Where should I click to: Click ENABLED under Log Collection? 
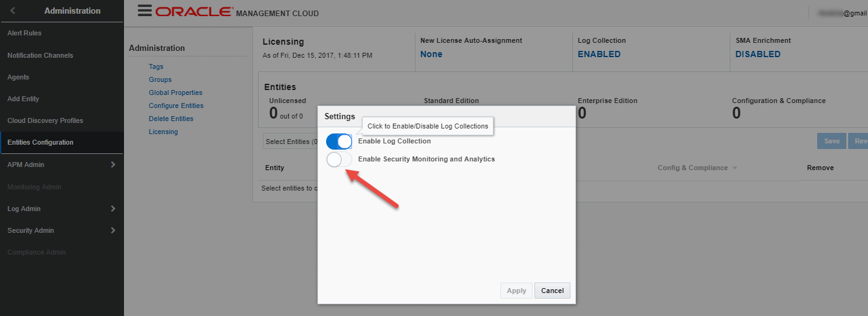pyautogui.click(x=599, y=54)
